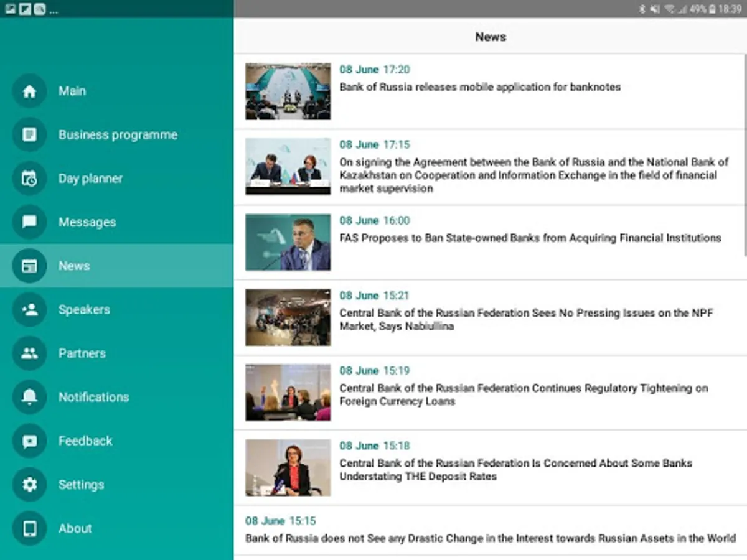Image resolution: width=747 pixels, height=560 pixels.
Task: Tap the Notifications bell icon
Action: point(29,397)
